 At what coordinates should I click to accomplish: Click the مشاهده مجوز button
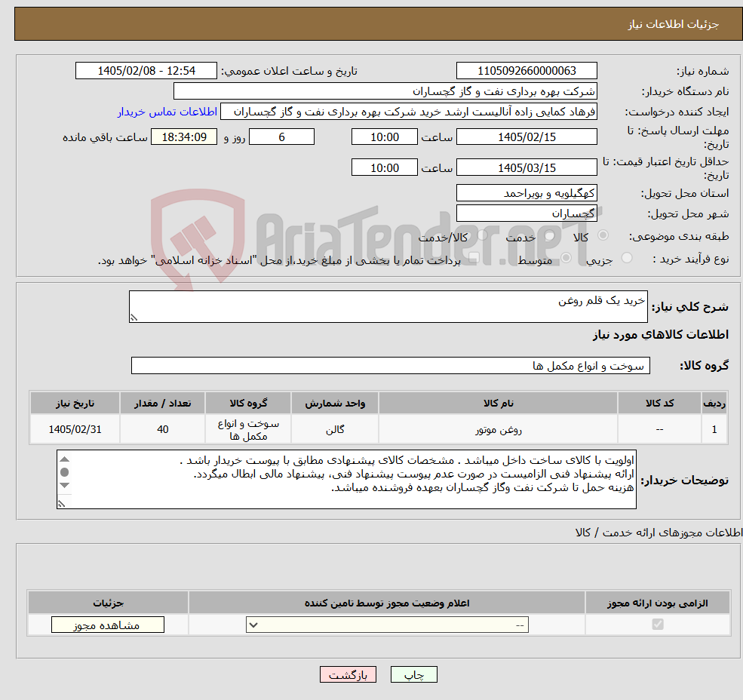coord(108,625)
